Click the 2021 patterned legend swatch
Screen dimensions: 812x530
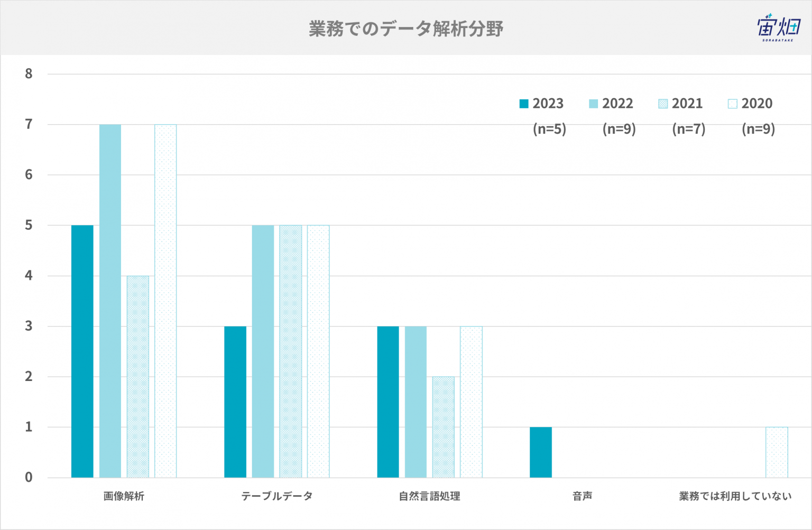(x=663, y=104)
